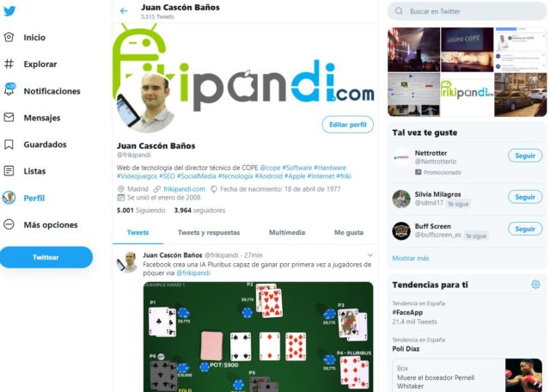550x392 pixels.
Task: Open Mensajes envelope icon
Action: (x=9, y=117)
